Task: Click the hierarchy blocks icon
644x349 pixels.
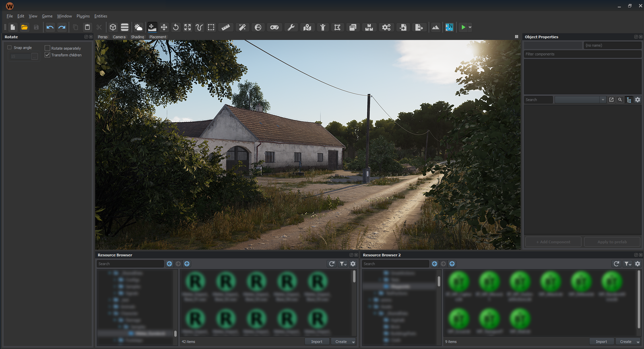Action: (x=369, y=27)
